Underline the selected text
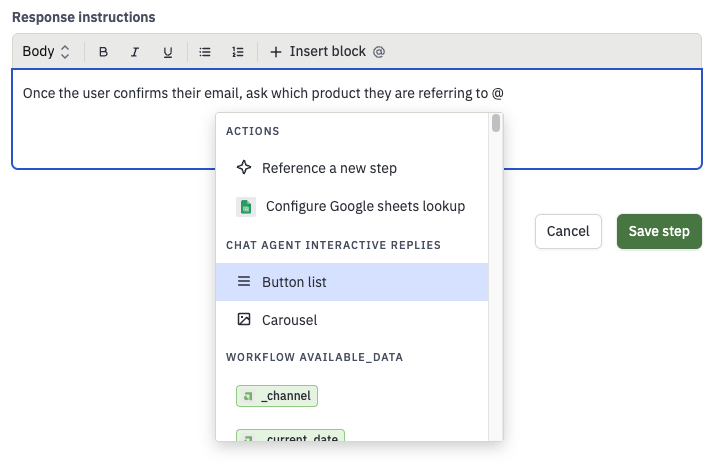This screenshot has width=713, height=463. 168,52
